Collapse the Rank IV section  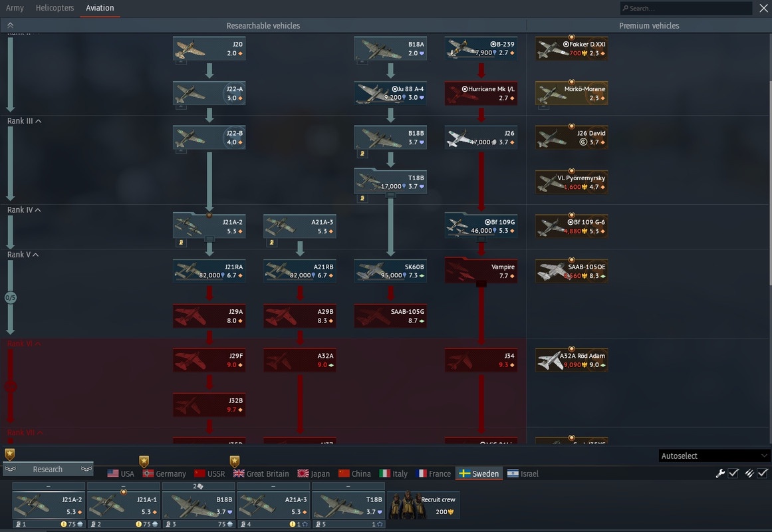pos(24,210)
